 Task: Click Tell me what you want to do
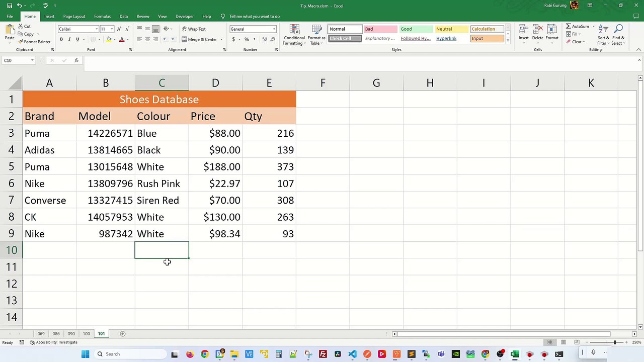coord(254,16)
